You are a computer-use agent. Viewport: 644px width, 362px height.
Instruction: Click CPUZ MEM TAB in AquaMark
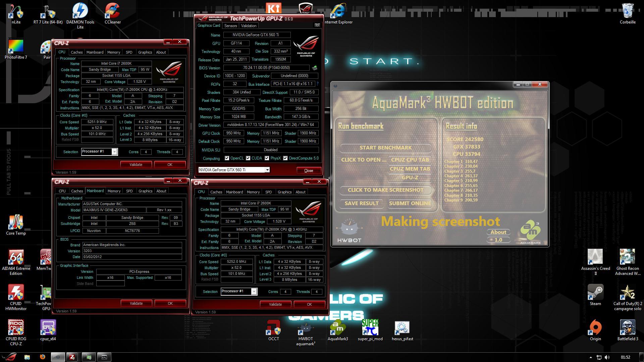[410, 169]
